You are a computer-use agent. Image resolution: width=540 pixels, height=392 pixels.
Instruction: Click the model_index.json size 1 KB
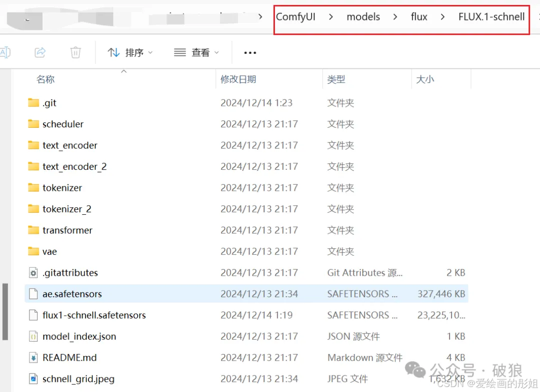456,336
